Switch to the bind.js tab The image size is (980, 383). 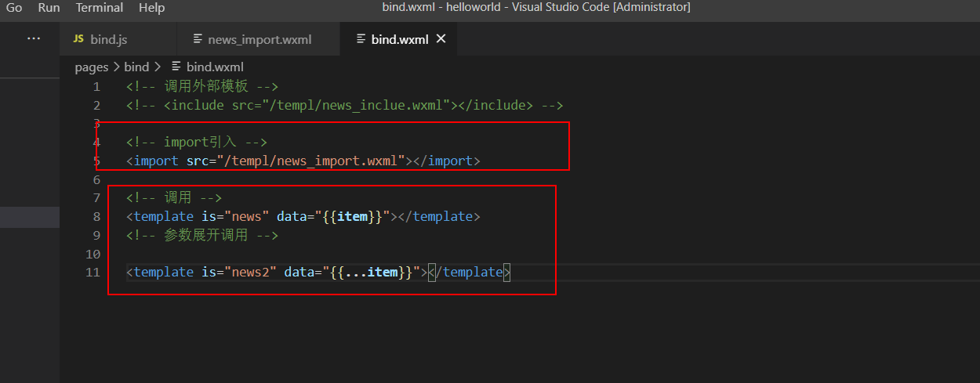(118, 39)
